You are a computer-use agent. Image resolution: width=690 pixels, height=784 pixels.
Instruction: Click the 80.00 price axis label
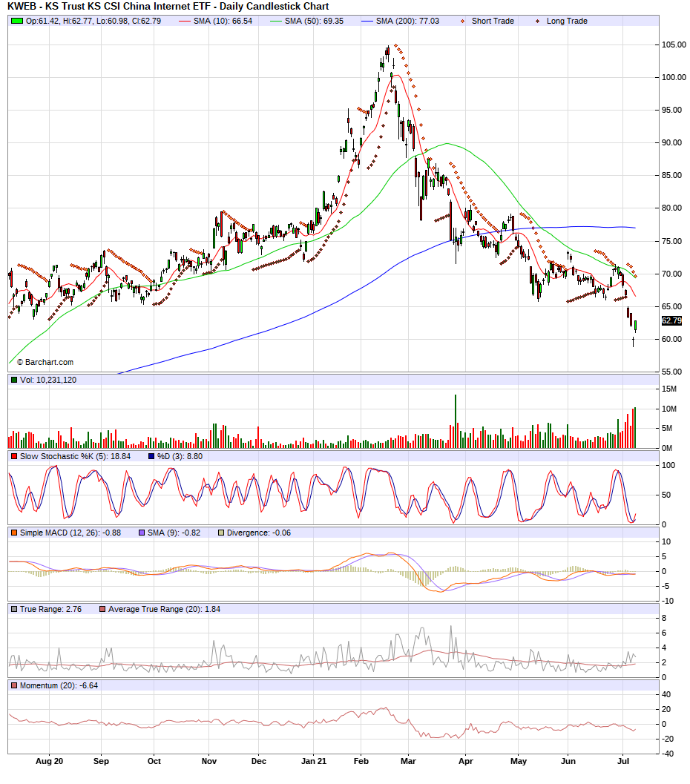point(671,208)
